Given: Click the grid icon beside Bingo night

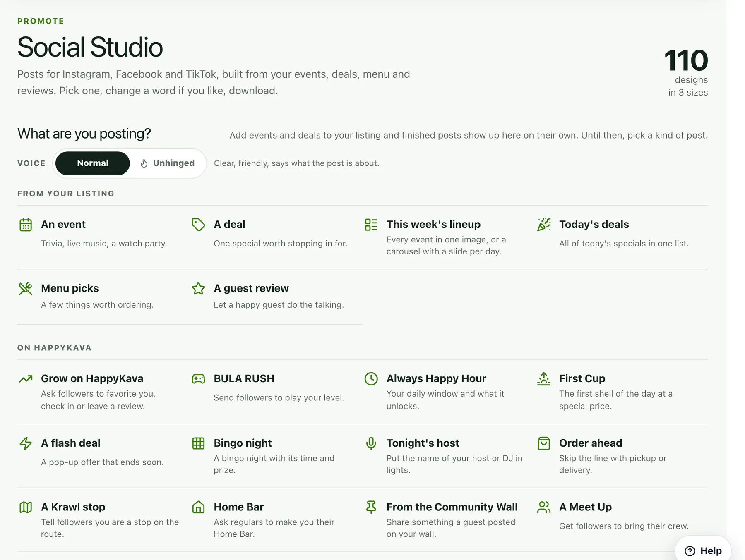Looking at the screenshot, I should point(198,443).
